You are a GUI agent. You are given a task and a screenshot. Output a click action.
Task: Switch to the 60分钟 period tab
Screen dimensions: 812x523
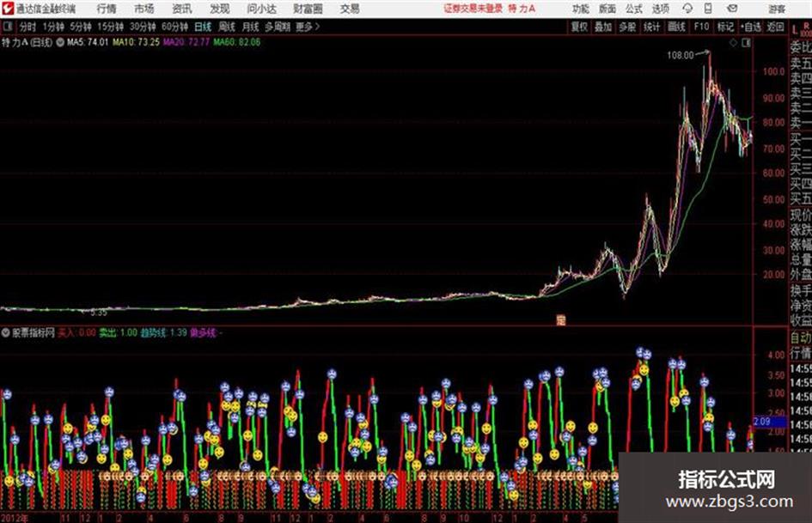[x=174, y=27]
